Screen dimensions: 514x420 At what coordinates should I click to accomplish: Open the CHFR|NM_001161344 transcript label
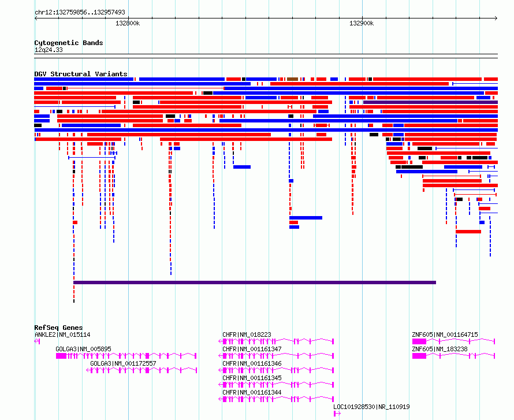pos(252,392)
